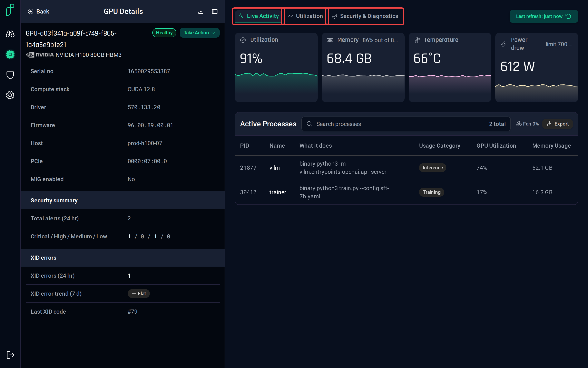This screenshot has width=588, height=368.
Task: Click the Usage Category column header
Action: [440, 146]
